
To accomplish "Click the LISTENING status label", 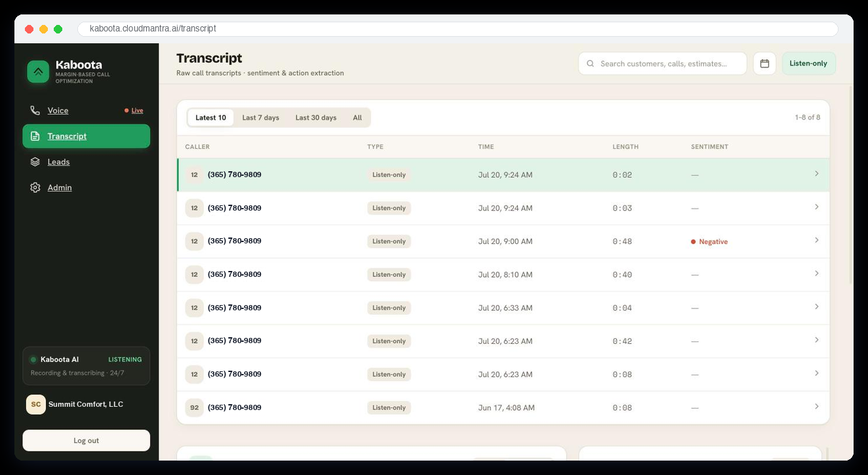I will click(x=125, y=360).
